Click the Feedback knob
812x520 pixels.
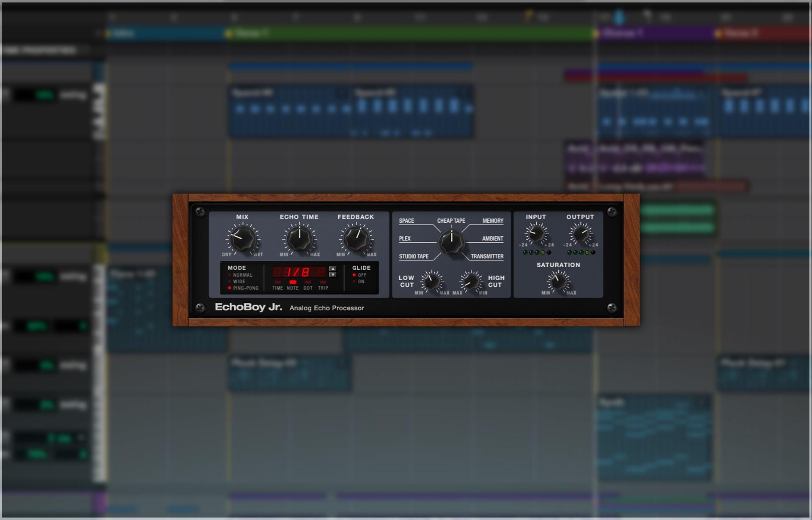(356, 238)
